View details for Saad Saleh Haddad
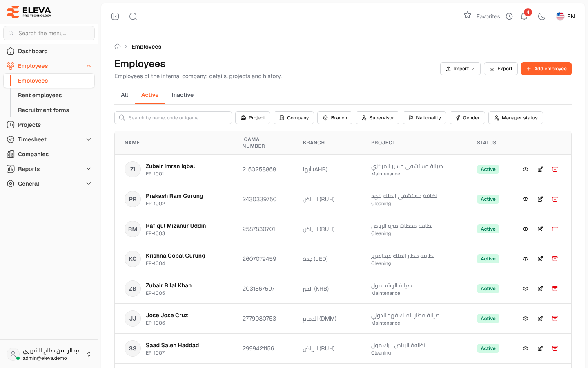The image size is (588, 368). pos(526,348)
